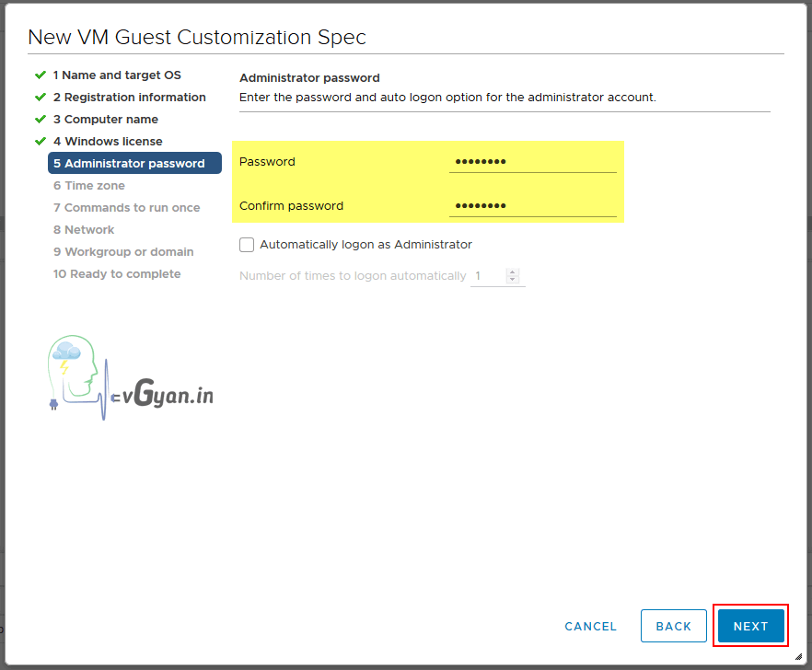Click the vGyan.in logo image
The width and height of the screenshot is (812, 670).
point(129,378)
